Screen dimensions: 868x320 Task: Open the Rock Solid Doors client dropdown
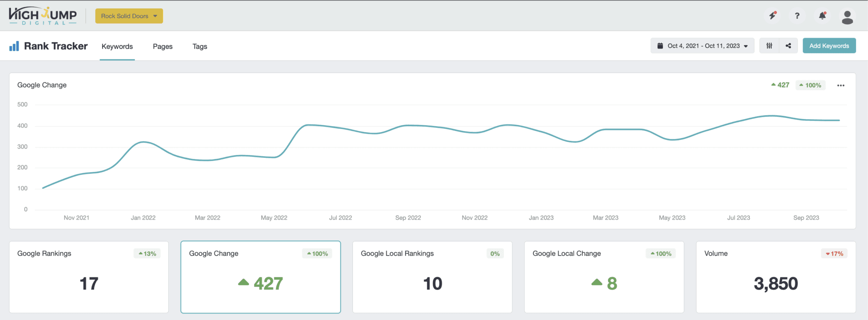129,16
